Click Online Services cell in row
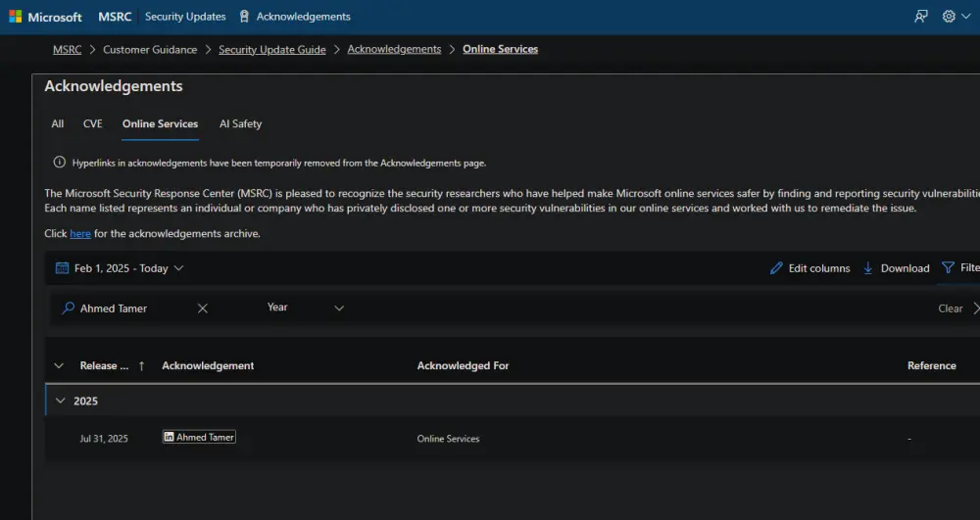 (x=448, y=439)
